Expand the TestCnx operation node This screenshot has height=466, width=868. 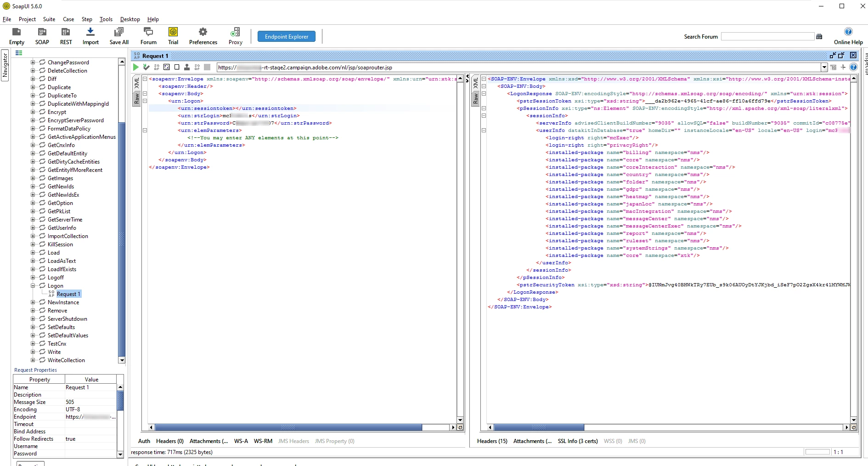(33, 344)
